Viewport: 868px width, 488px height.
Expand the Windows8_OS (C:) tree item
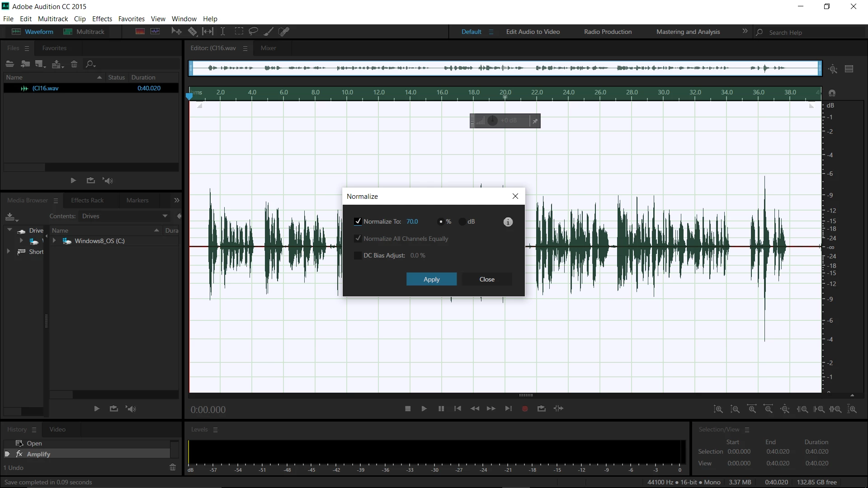coord(54,241)
